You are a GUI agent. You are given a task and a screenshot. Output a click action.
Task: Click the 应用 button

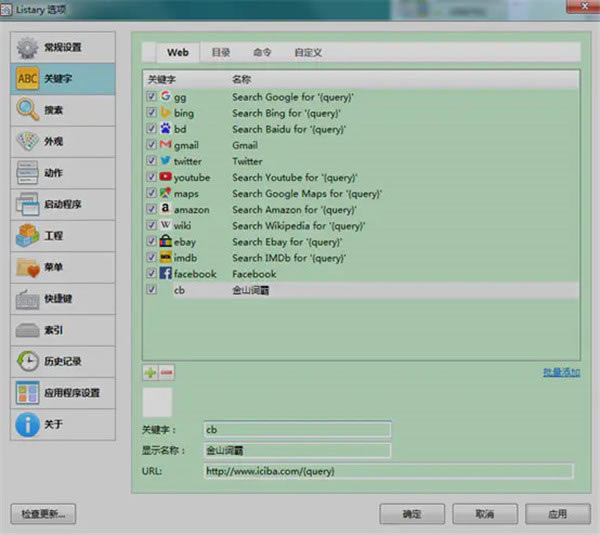(x=558, y=514)
